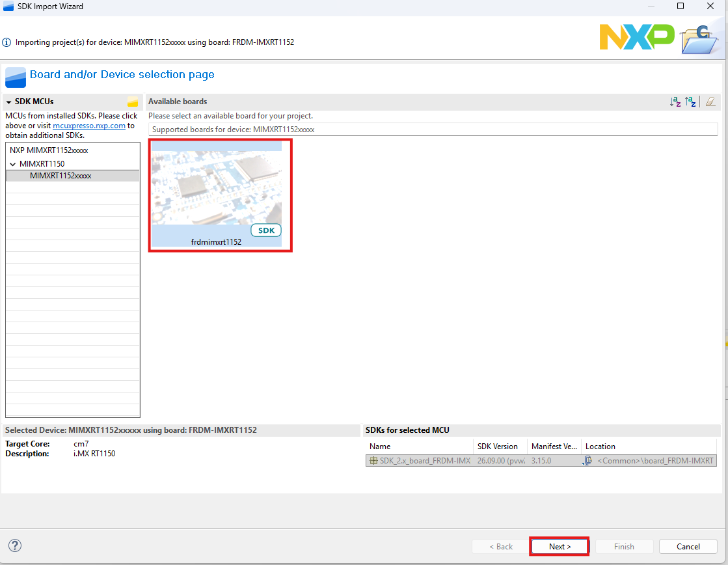Click the Manifest Version column header

tap(554, 446)
